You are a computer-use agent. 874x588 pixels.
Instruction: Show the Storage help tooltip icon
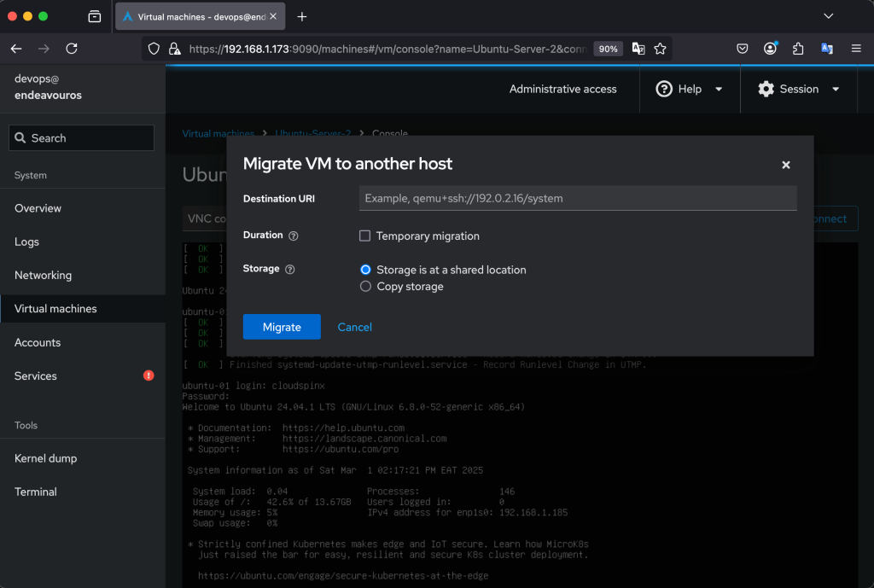(290, 269)
